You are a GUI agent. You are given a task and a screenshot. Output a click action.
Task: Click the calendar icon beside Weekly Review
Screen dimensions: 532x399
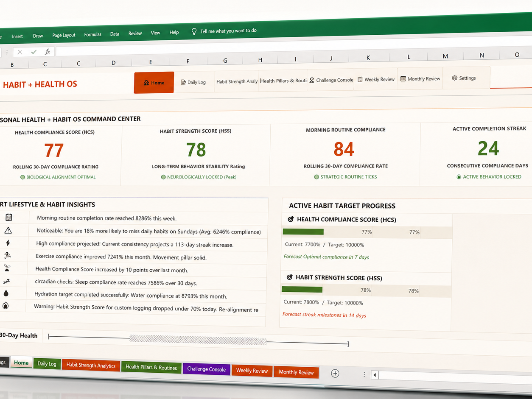coord(360,79)
